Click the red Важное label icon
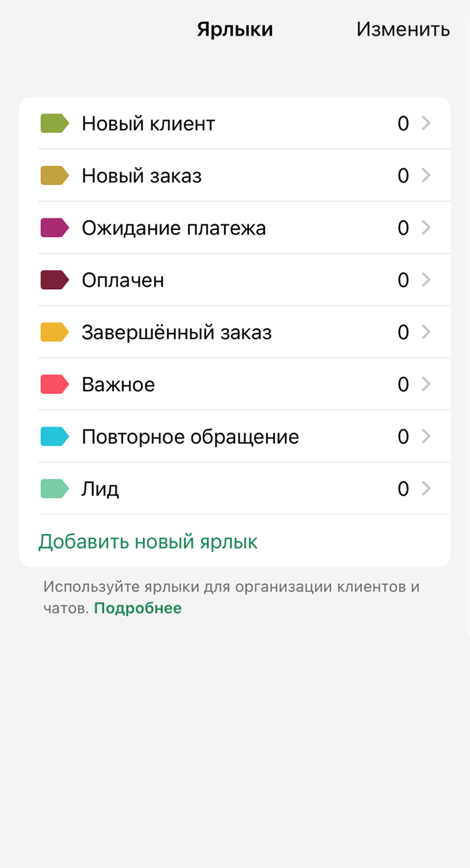Screen dimensions: 470x868 [x=55, y=384]
